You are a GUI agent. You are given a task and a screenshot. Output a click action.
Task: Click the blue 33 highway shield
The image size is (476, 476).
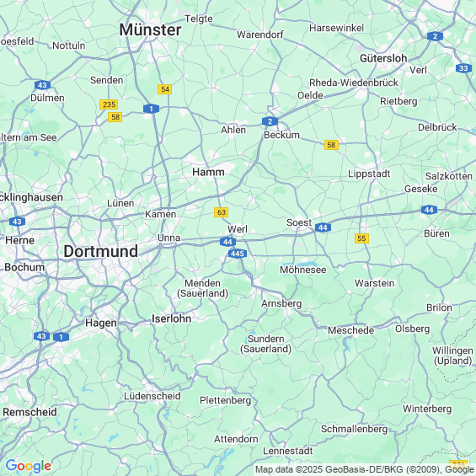pos(463,68)
